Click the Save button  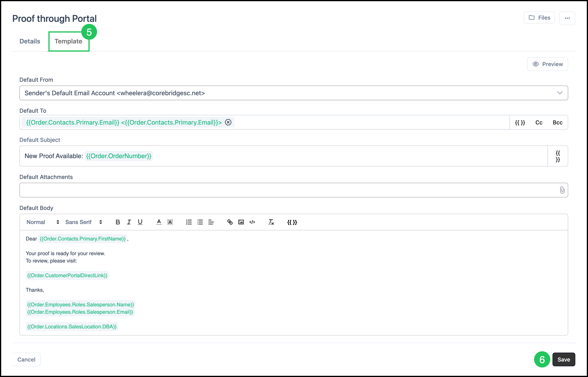563,359
